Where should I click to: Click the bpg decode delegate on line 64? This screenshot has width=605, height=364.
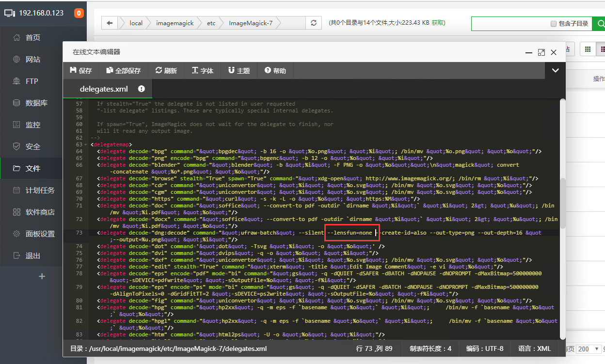[318, 152]
